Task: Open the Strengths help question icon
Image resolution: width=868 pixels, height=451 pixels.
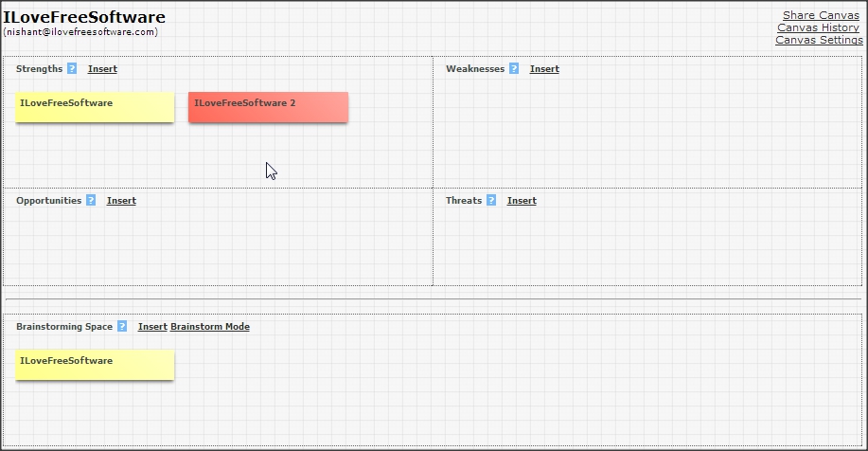Action: point(72,69)
